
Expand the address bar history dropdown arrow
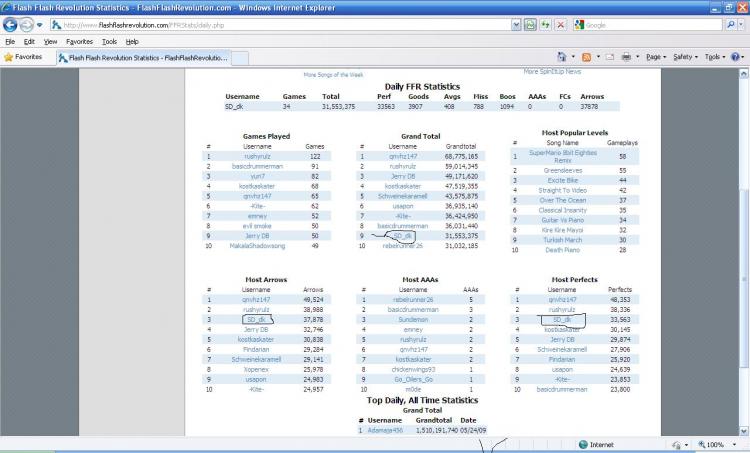pos(516,25)
